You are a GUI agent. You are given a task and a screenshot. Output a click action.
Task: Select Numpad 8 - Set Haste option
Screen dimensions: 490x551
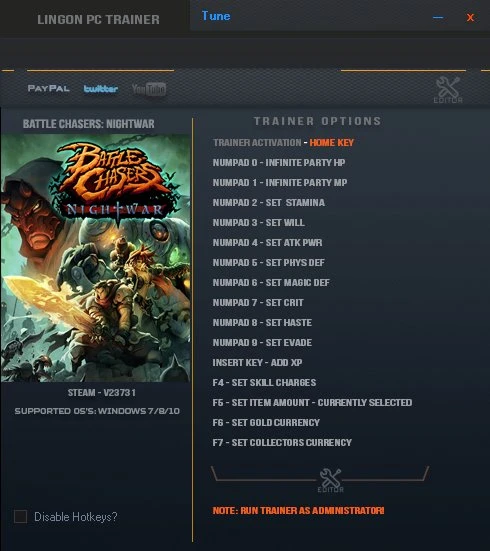pos(262,323)
